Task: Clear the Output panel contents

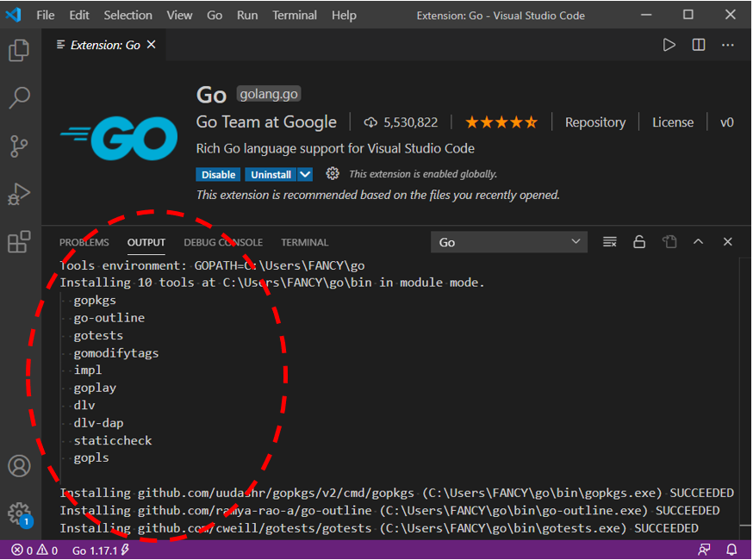Action: click(x=610, y=242)
